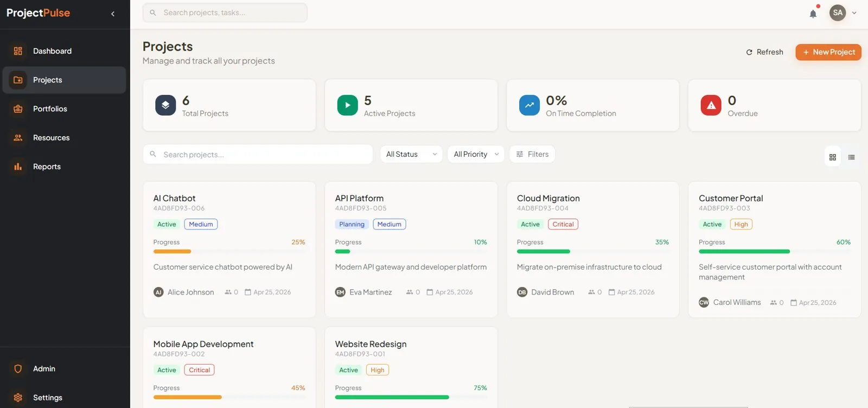Open the AI Chatbot project title
The width and height of the screenshot is (868, 408).
174,198
